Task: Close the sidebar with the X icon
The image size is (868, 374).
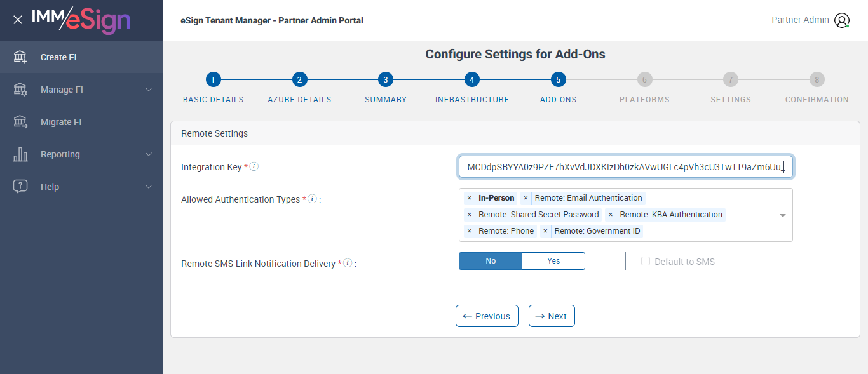Action: click(x=18, y=20)
